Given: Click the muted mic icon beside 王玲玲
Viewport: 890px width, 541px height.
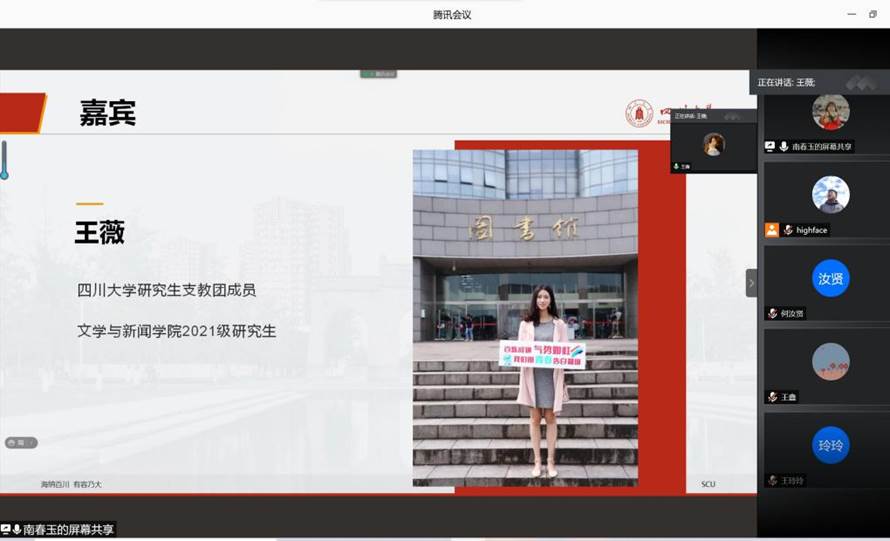Looking at the screenshot, I should (x=772, y=480).
